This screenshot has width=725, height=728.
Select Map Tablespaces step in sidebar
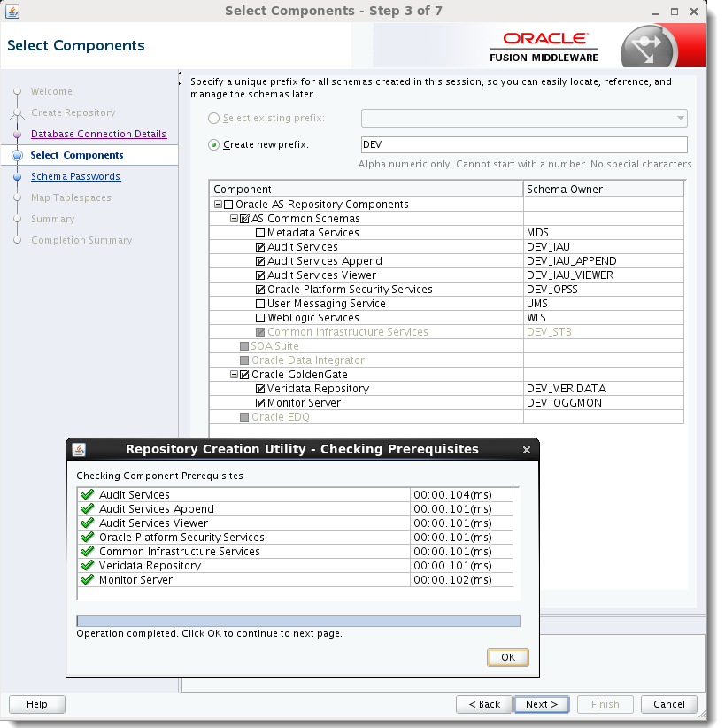(71, 197)
